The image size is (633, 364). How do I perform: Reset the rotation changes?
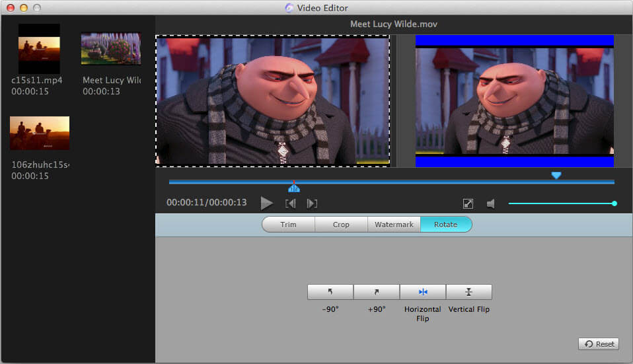(x=599, y=344)
